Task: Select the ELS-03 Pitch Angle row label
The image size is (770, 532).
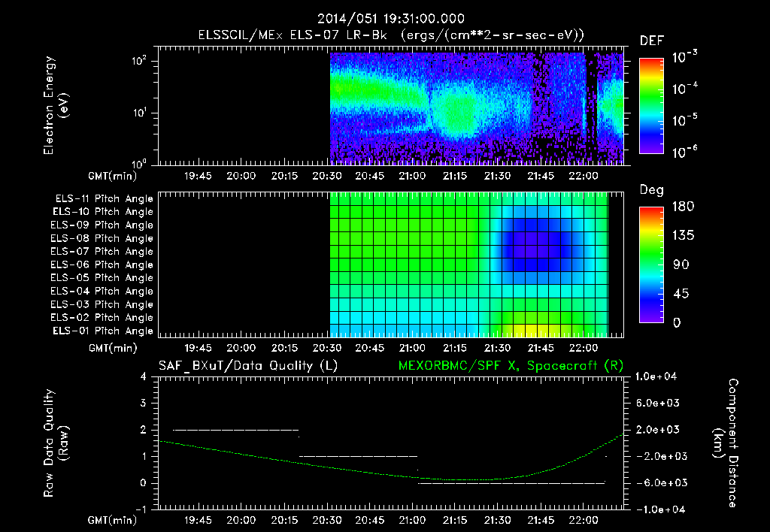Action: [x=102, y=305]
